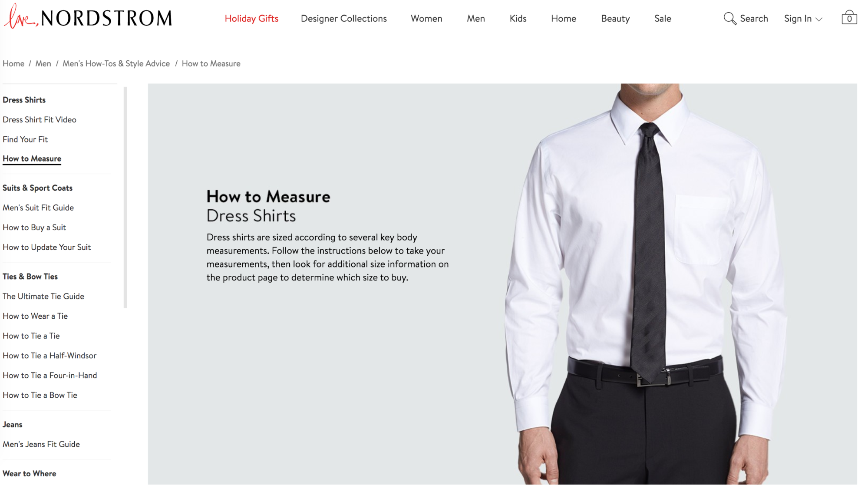Expand the Suits & Sport Coats section

[x=37, y=188]
